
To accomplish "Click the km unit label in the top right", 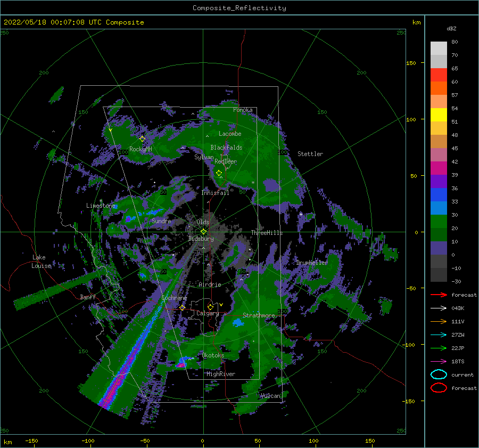I will tap(416, 22).
